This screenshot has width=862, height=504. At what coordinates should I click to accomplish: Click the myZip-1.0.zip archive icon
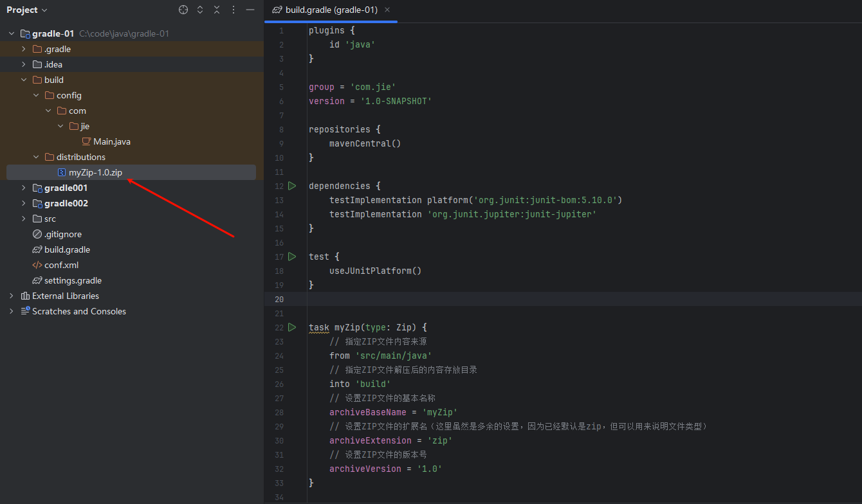[x=62, y=172]
